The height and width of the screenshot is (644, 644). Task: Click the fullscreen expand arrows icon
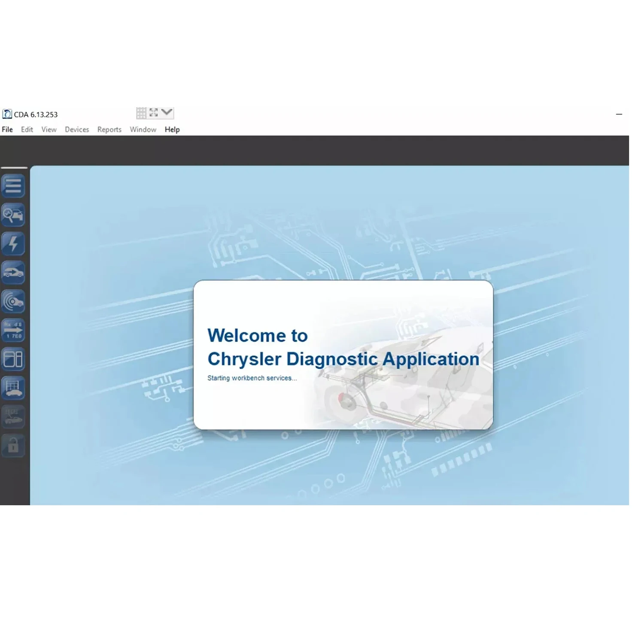point(154,112)
